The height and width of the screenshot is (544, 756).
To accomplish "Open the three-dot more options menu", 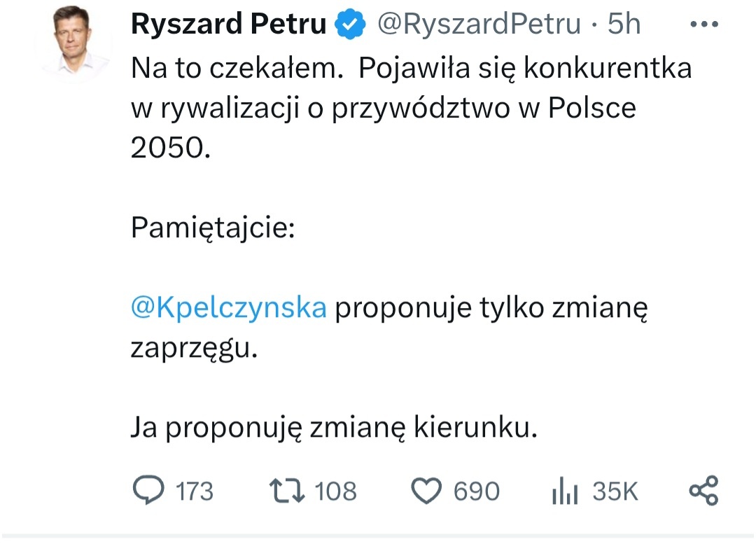I will click(703, 25).
